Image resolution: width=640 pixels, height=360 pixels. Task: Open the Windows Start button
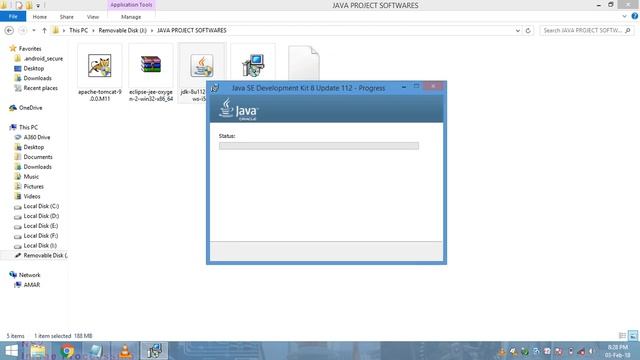click(x=11, y=351)
